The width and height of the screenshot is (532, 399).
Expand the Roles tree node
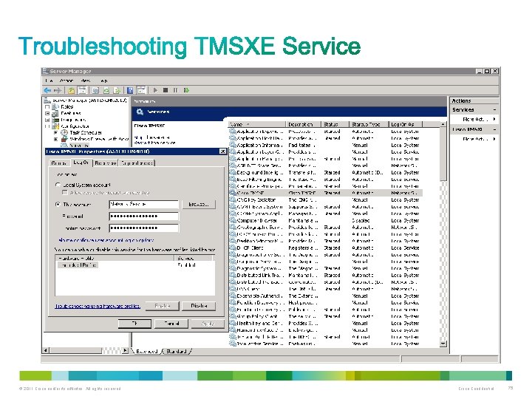pos(47,107)
